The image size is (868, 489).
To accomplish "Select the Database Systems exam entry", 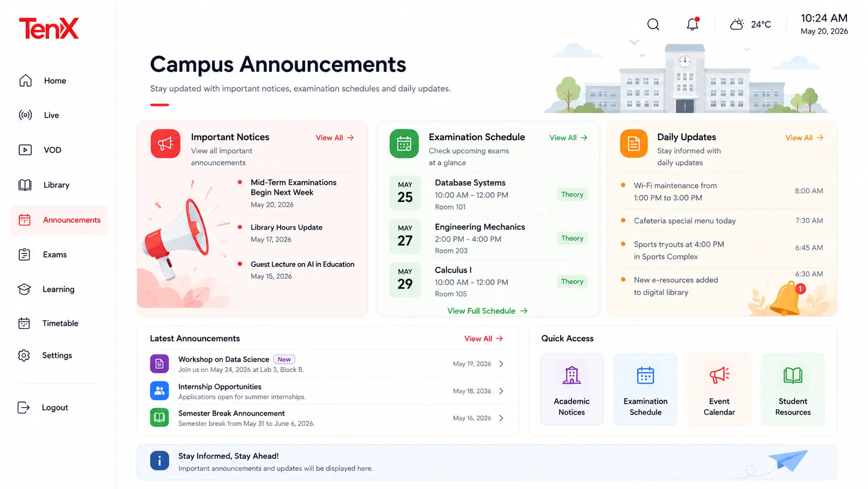I will pyautogui.click(x=489, y=194).
